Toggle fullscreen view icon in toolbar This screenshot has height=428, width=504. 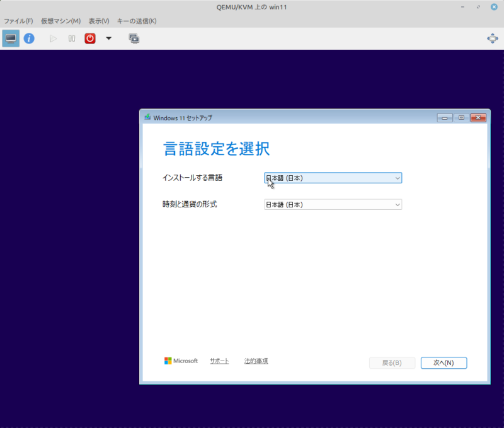point(492,38)
